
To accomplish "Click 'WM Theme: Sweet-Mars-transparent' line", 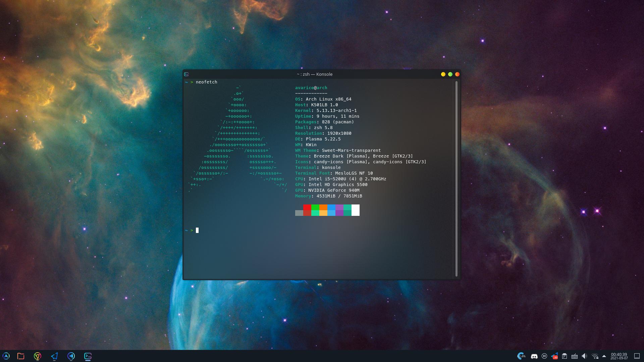I will click(x=338, y=150).
